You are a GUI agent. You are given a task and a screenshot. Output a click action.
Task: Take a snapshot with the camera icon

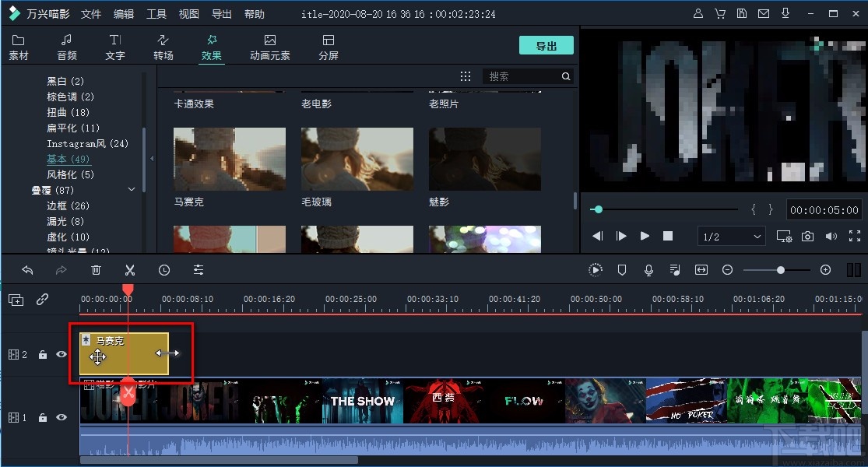click(807, 236)
